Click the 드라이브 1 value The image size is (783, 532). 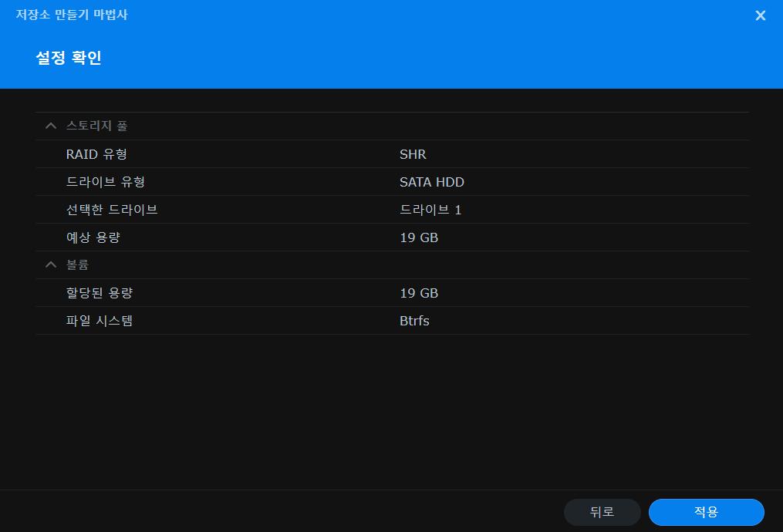tap(430, 210)
